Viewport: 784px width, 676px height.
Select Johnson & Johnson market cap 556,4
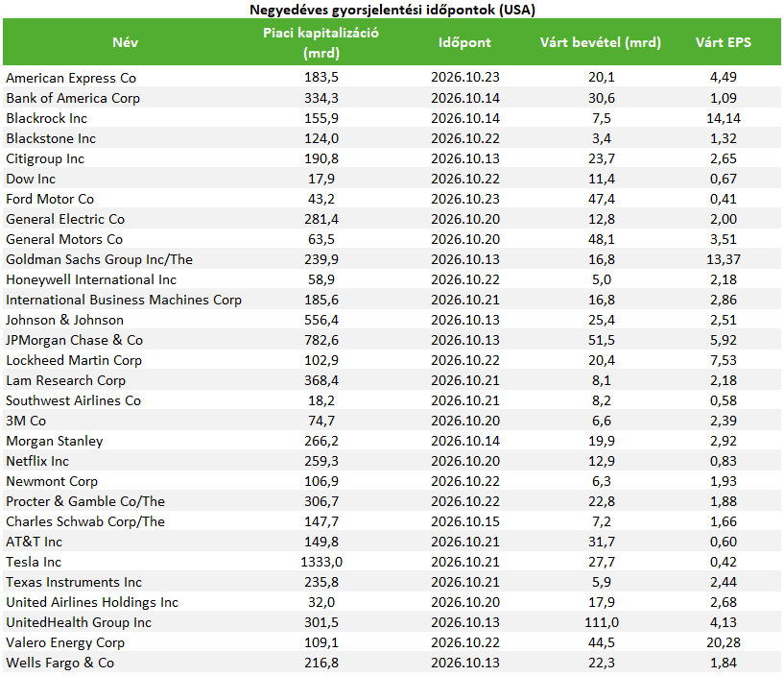321,320
